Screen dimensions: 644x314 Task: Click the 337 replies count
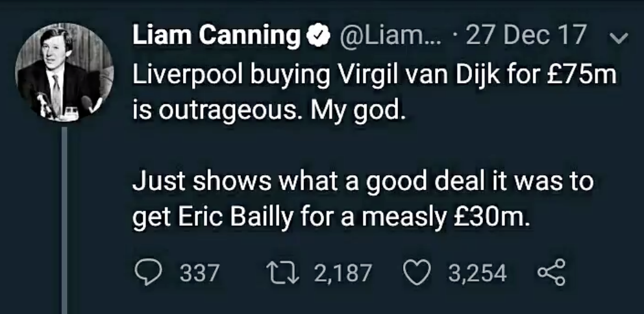click(198, 273)
